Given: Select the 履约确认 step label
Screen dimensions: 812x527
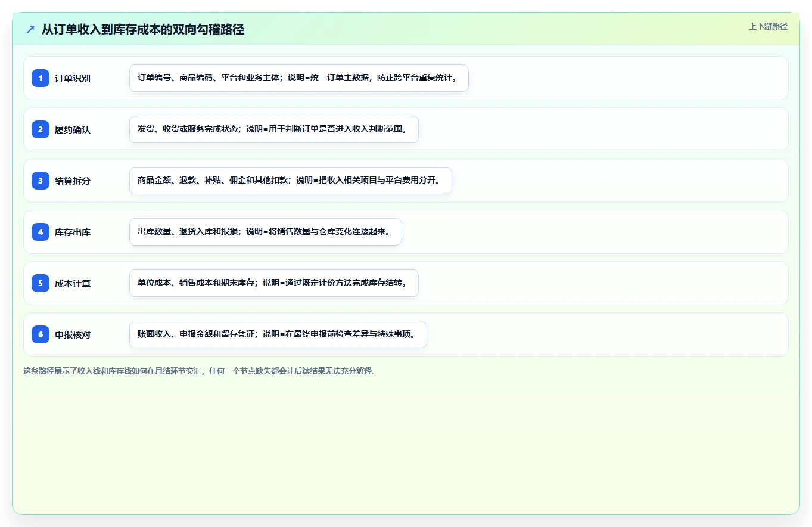Looking at the screenshot, I should click(73, 129).
